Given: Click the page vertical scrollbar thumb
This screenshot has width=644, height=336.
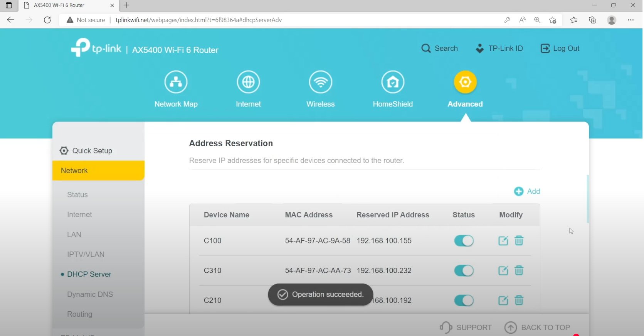Looking at the screenshot, I should coord(588,199).
